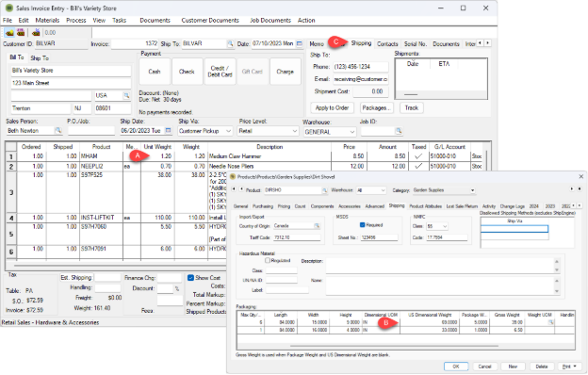This screenshot has height=375, width=588.
Task: Open the Ship Via Customer Pickup dropdown
Action: tap(228, 131)
